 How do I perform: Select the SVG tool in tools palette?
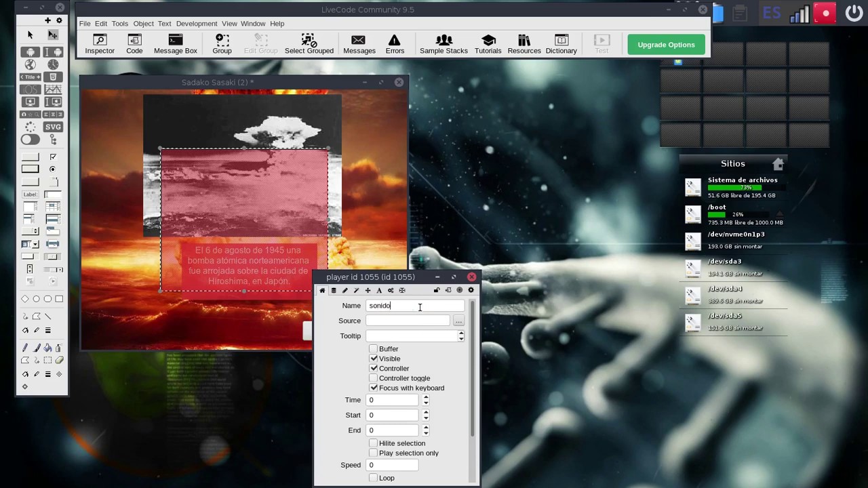click(53, 127)
